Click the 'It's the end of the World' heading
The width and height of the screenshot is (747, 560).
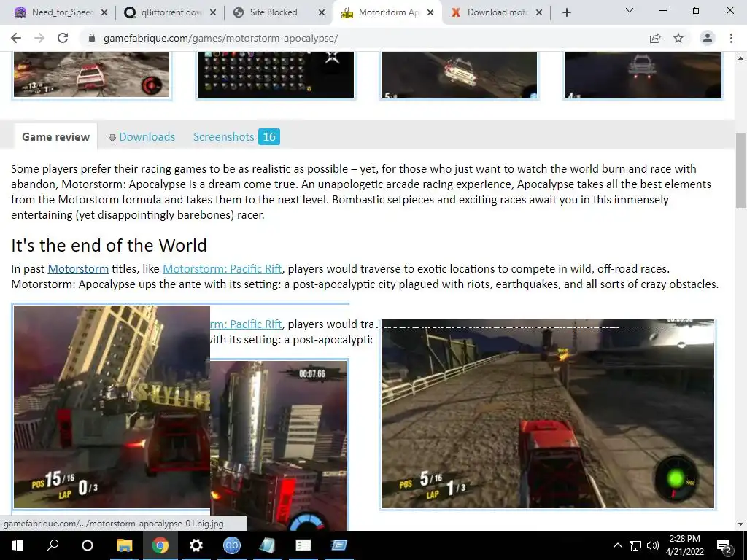[x=109, y=245]
